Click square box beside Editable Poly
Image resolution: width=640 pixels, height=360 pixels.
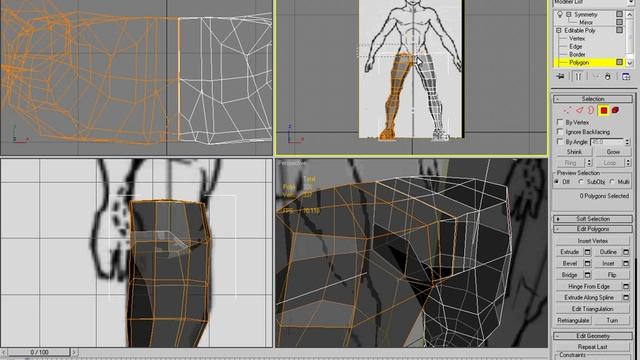619,30
